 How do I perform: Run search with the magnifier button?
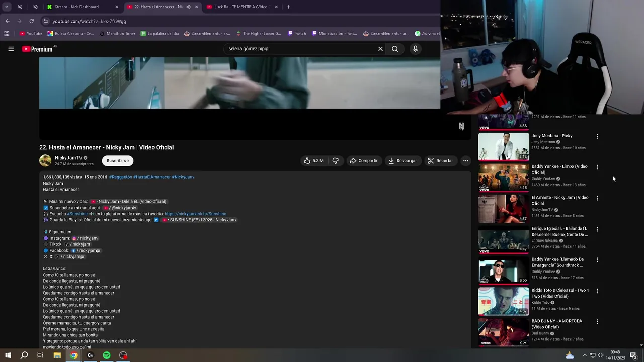pyautogui.click(x=395, y=49)
